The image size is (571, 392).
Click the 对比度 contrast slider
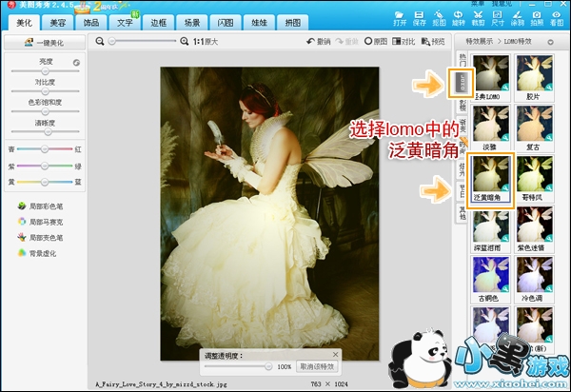(x=45, y=91)
